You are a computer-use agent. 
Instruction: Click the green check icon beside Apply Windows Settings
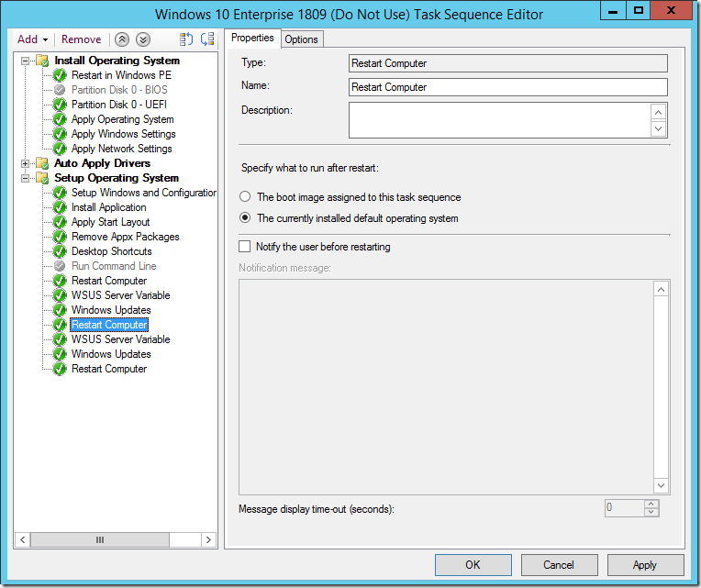60,134
